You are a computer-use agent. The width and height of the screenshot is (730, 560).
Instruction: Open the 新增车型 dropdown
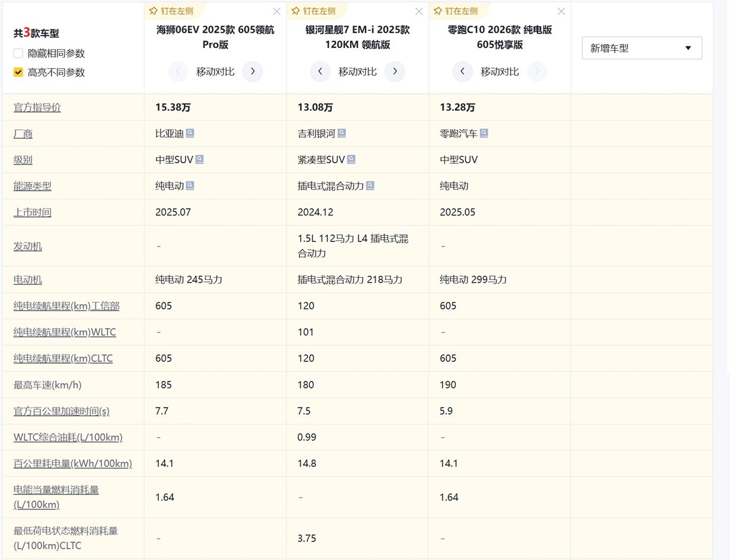tap(642, 47)
